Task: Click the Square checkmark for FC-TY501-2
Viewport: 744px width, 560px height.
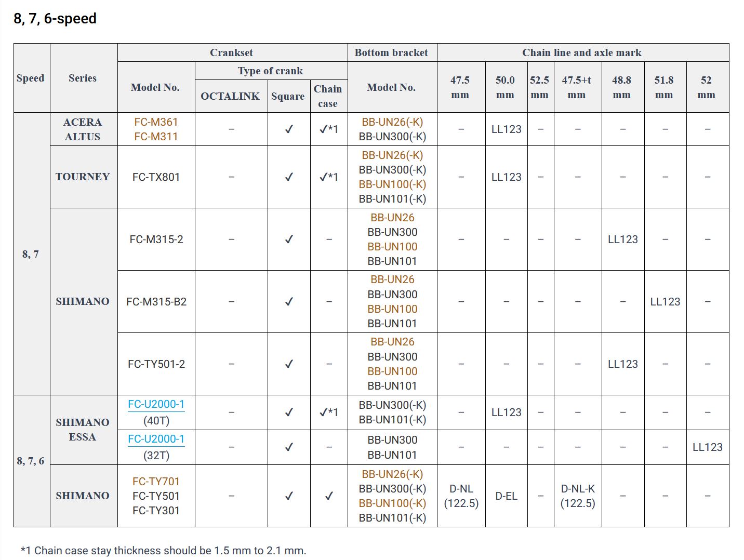Action: click(289, 364)
